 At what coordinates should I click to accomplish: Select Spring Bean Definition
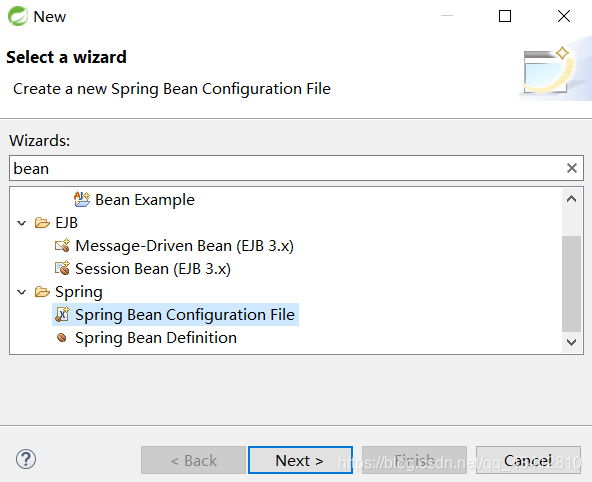coord(156,337)
